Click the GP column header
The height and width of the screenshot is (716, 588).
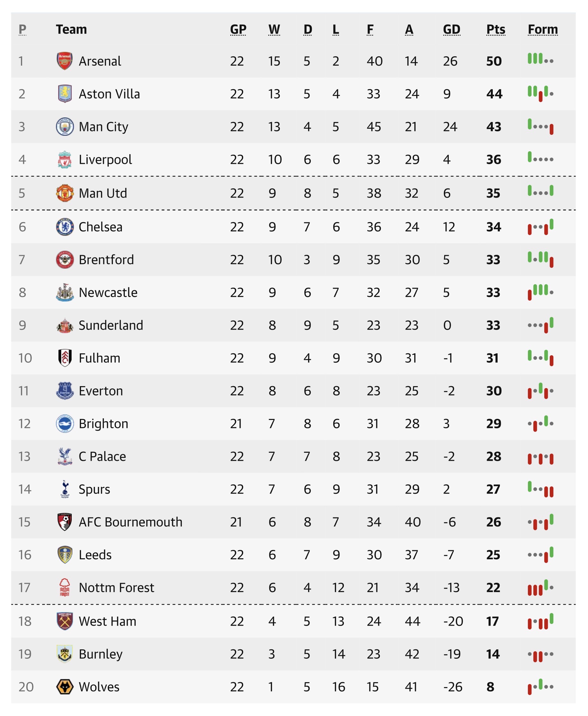238,30
